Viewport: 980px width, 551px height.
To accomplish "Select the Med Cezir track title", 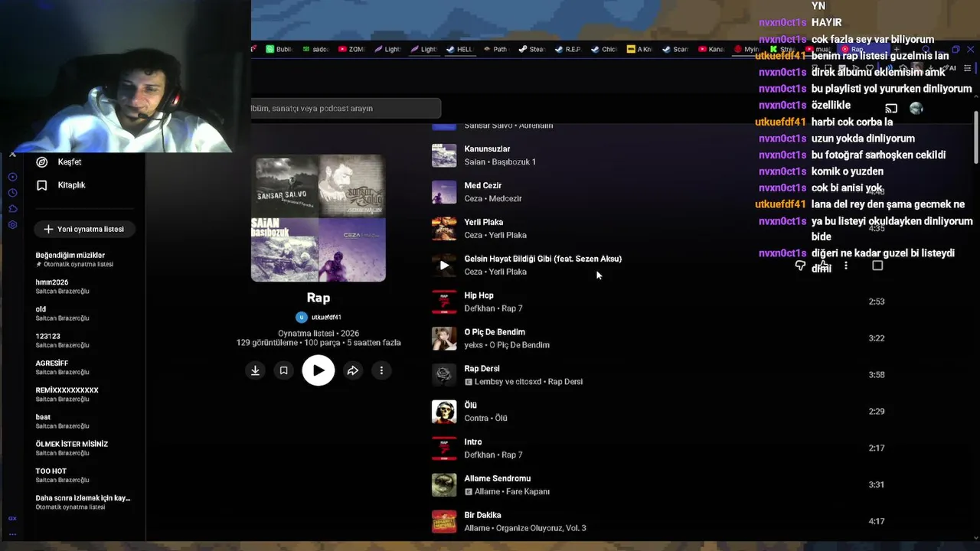I will pos(483,185).
